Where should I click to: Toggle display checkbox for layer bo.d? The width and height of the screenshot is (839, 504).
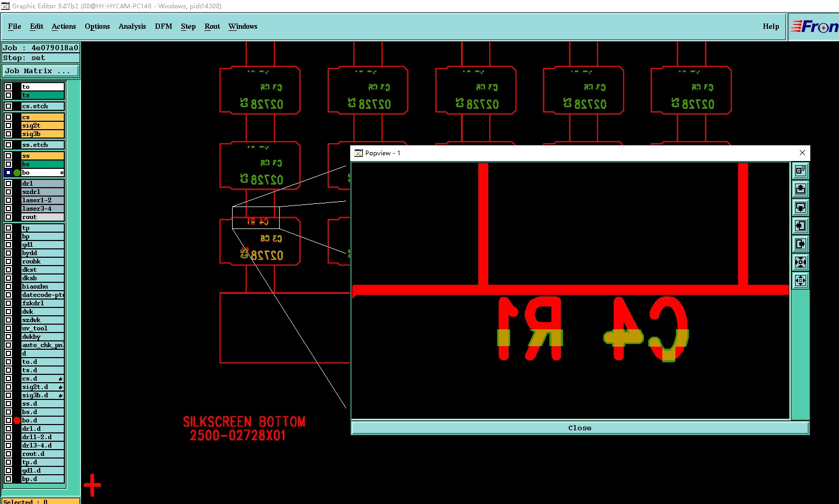pyautogui.click(x=8, y=420)
